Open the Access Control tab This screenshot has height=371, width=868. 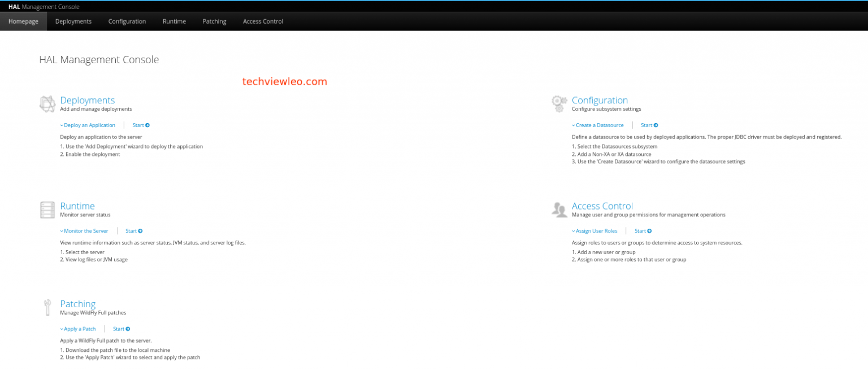[262, 21]
